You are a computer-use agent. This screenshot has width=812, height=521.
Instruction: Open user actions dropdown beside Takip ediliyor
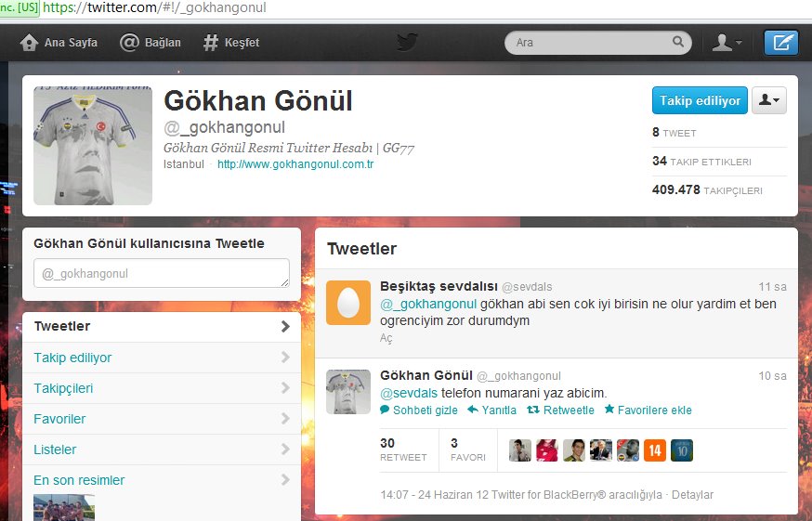(x=769, y=100)
